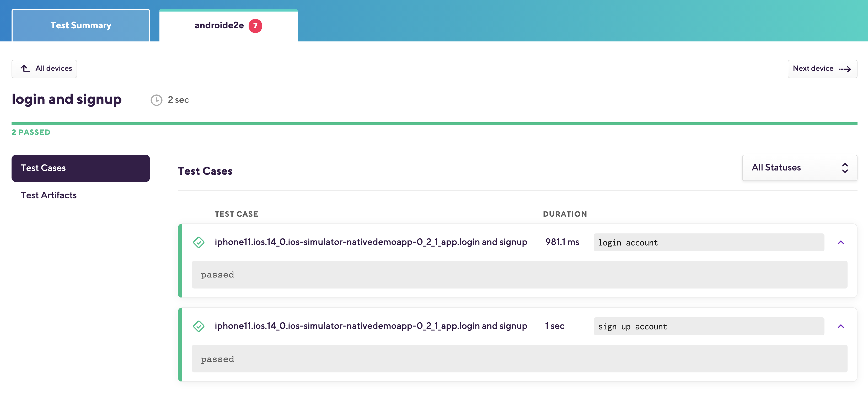
Task: Click the passed checkmark icon of login account test
Action: pos(199,242)
